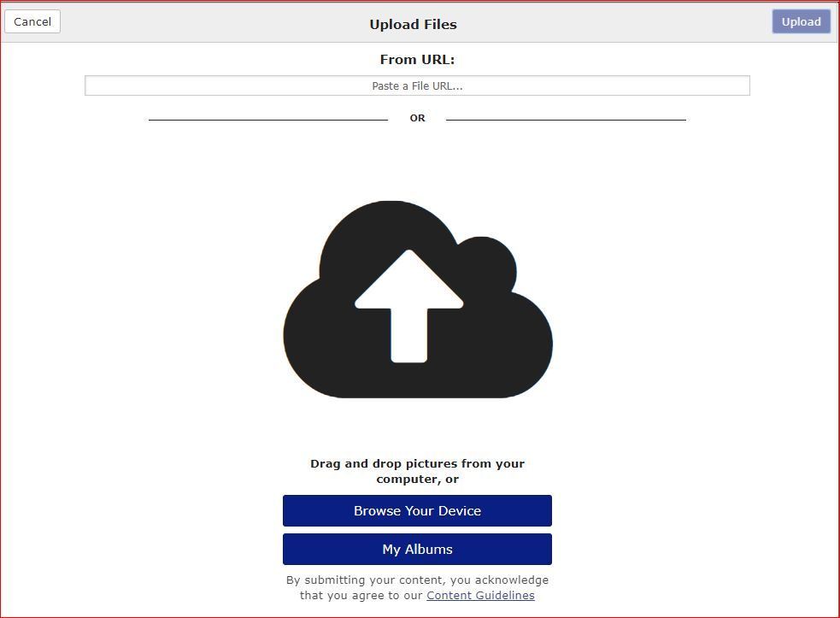This screenshot has height=618, width=840.
Task: Click the divider line right of OR
Action: [x=566, y=120]
